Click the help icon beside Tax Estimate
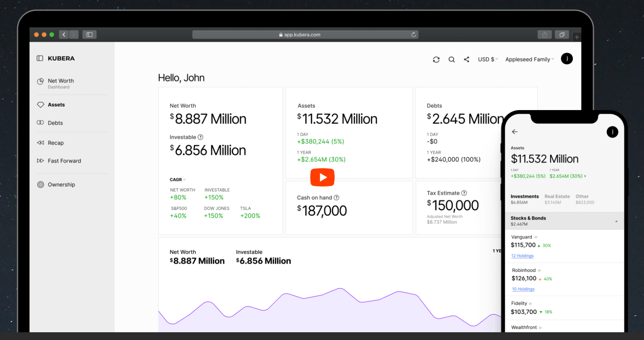Screen dimensions: 644x340 (x=464, y=193)
